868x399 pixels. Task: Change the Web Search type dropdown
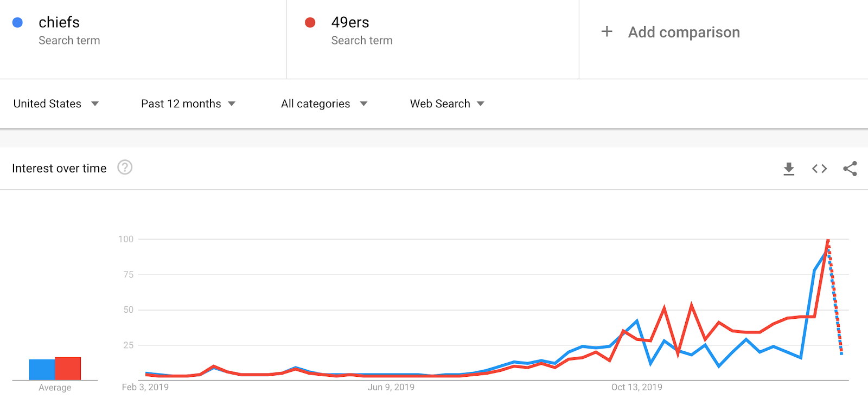tap(447, 104)
